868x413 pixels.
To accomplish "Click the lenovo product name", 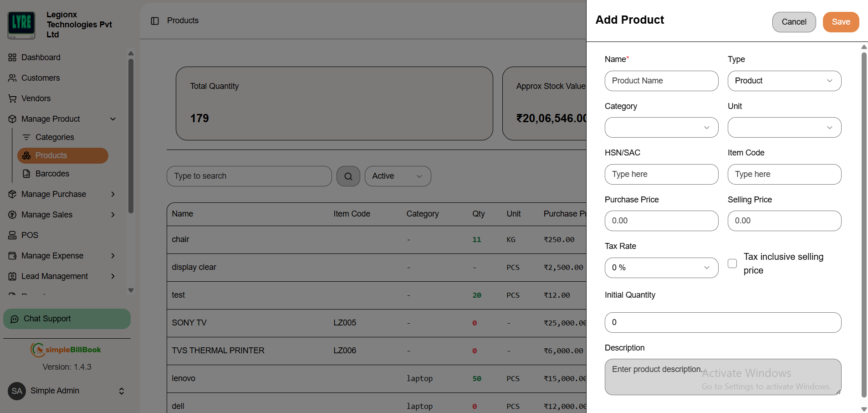I will (x=184, y=378).
